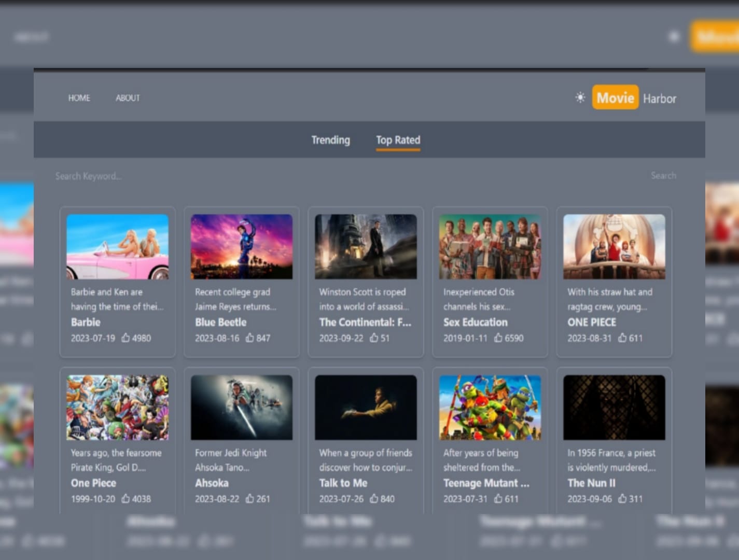Screen dimensions: 739x560
Task: Open the Barbie poster thumbnail
Action: 118,247
